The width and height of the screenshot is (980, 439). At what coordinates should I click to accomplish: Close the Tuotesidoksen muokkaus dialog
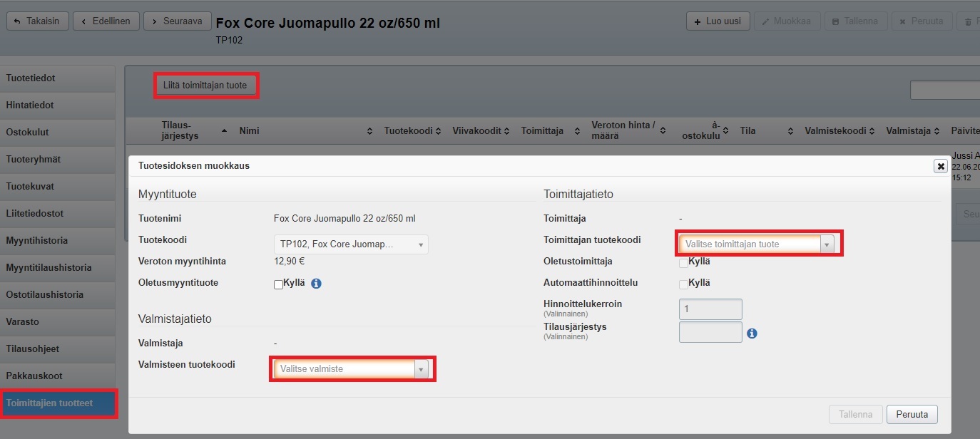941,166
